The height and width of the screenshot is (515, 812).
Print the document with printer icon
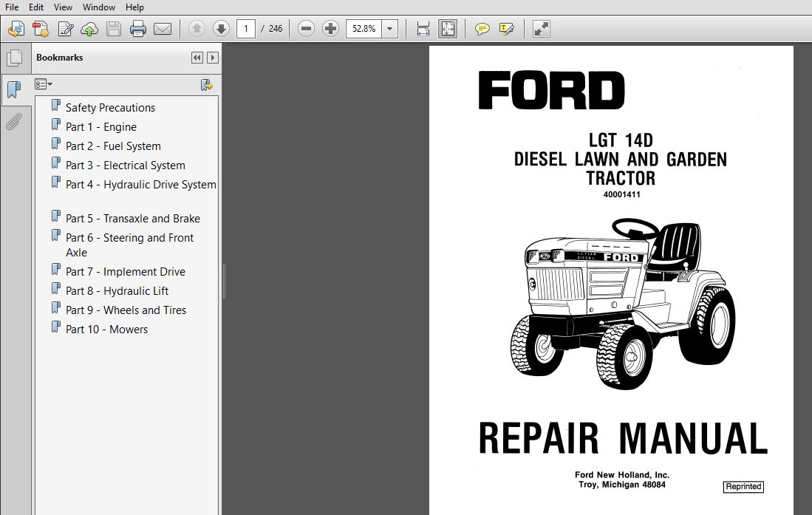(137, 29)
